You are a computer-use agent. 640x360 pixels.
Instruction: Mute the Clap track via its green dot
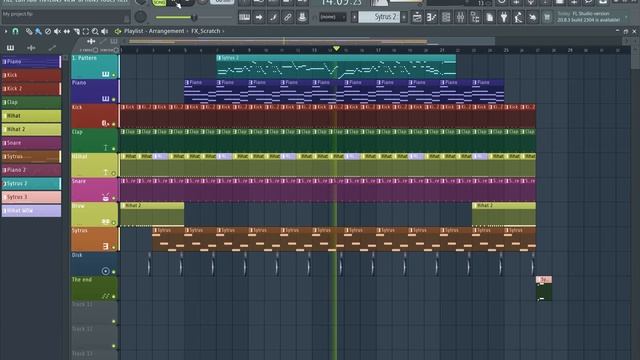coord(114,149)
